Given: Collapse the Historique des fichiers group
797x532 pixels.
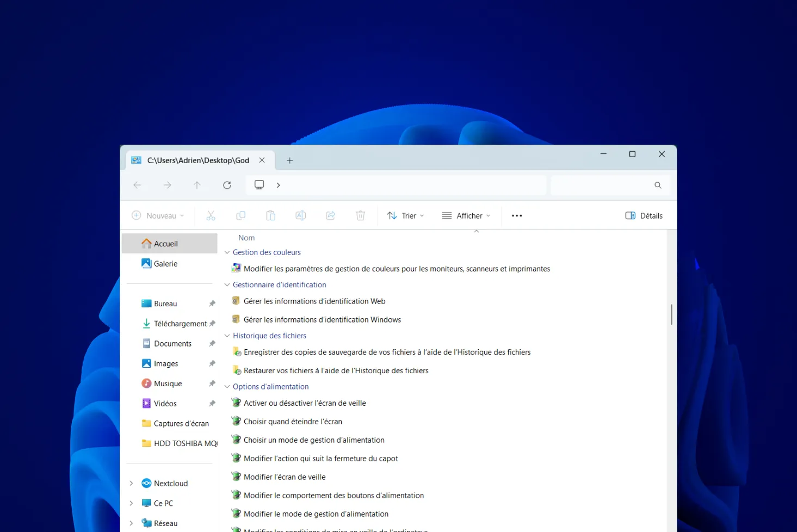Looking at the screenshot, I should coord(227,336).
